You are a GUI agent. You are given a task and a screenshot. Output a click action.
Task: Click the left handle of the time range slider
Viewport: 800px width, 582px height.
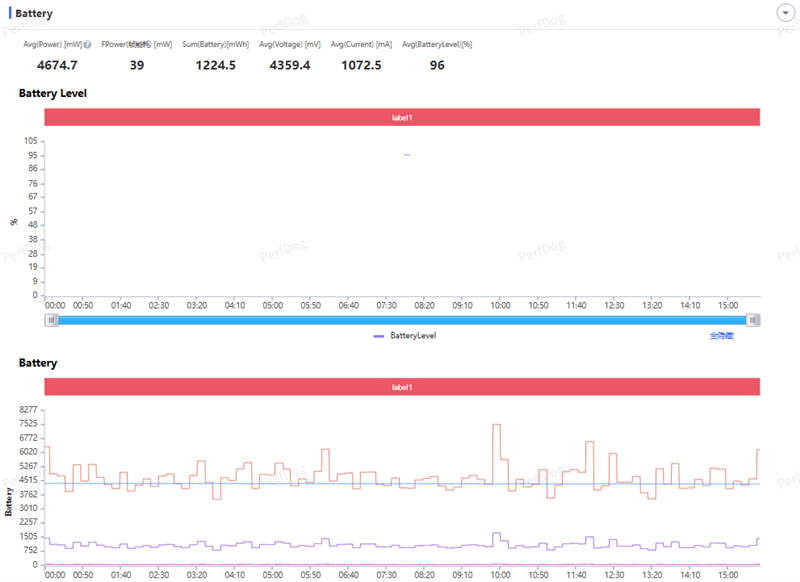coord(51,320)
